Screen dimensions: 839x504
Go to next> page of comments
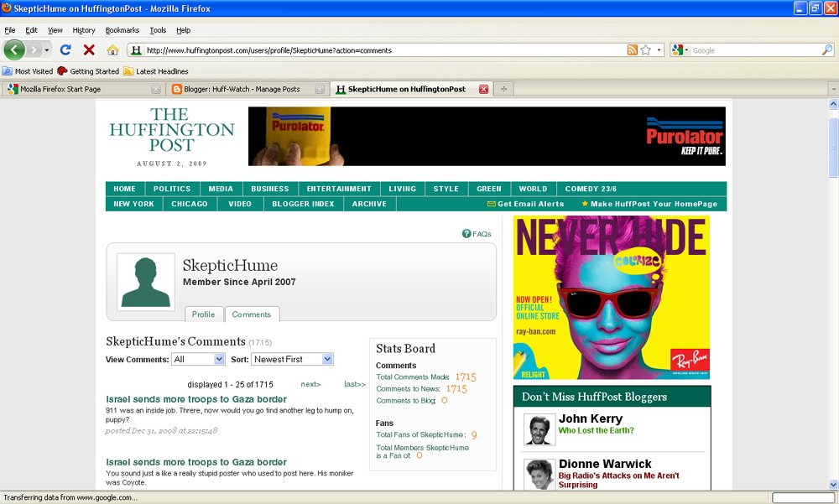pos(310,384)
